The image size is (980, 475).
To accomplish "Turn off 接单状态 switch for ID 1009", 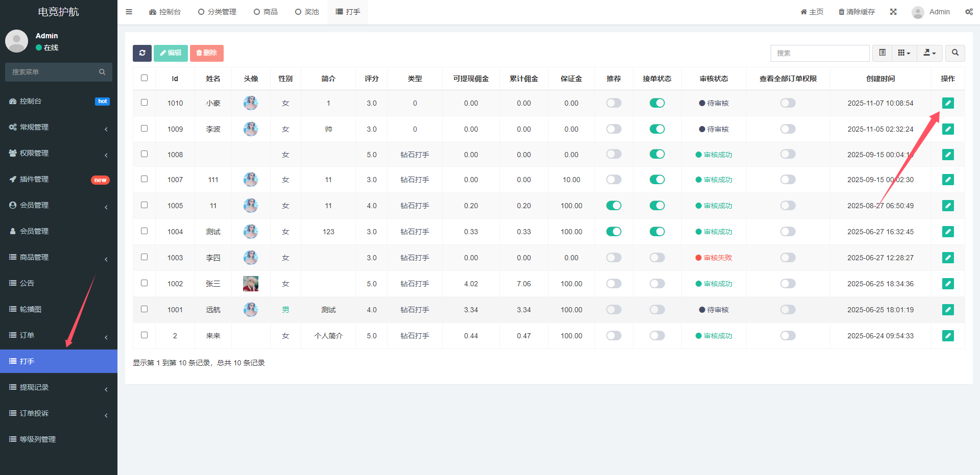I will (x=657, y=129).
